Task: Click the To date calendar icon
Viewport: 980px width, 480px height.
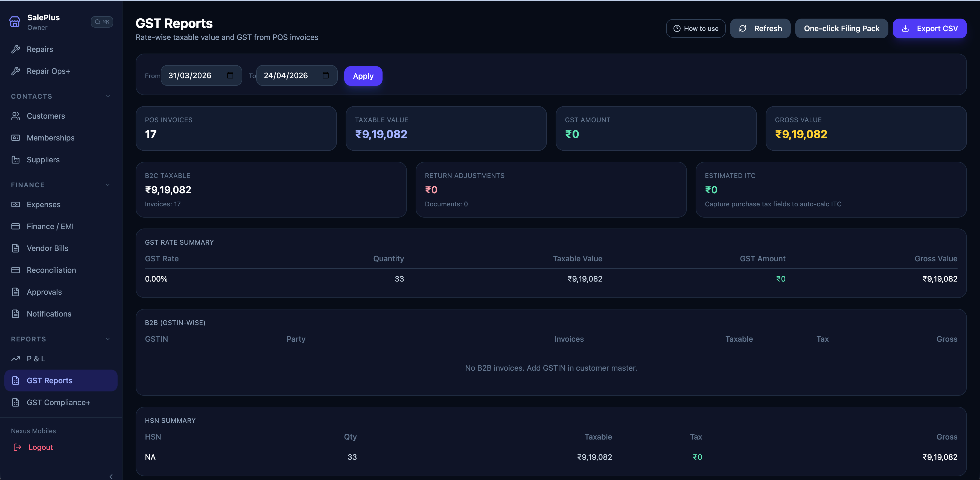Action: click(326, 75)
